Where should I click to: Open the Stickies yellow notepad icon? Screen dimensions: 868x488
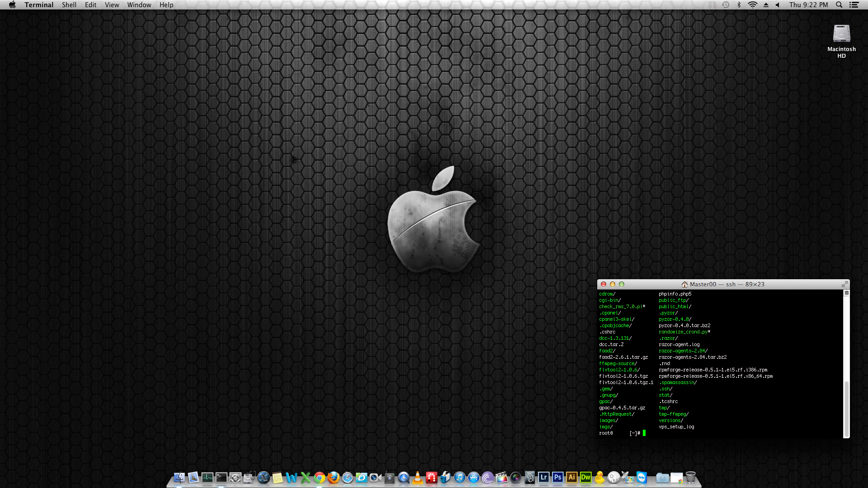click(278, 478)
